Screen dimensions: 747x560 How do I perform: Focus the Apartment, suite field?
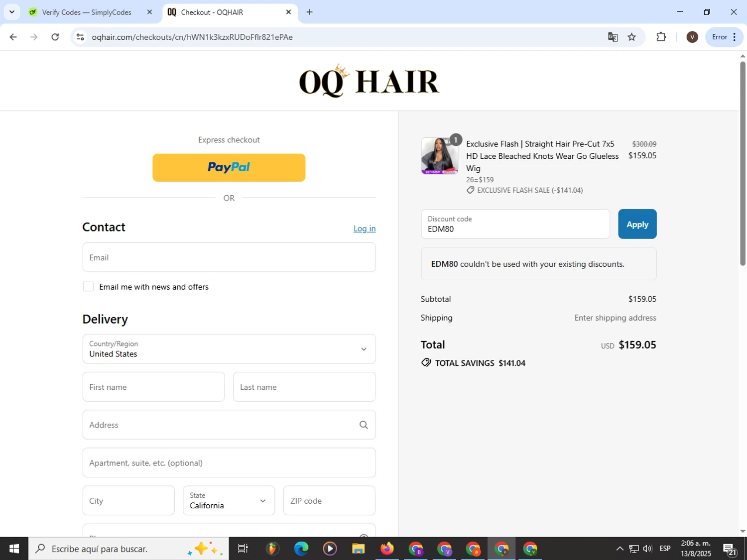pos(229,462)
